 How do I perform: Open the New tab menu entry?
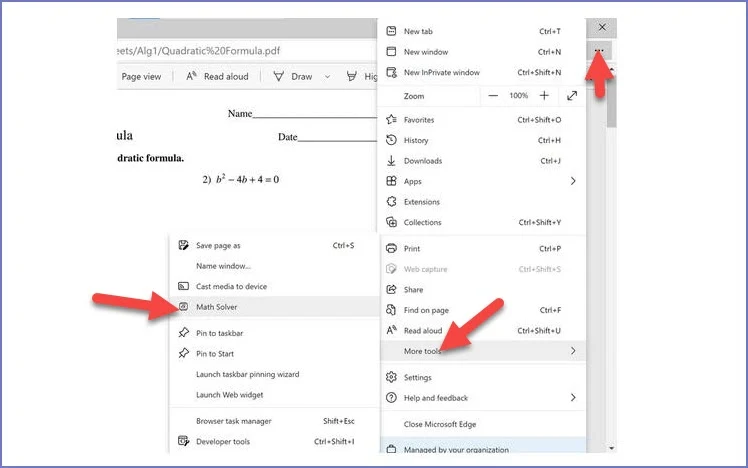pyautogui.click(x=483, y=31)
